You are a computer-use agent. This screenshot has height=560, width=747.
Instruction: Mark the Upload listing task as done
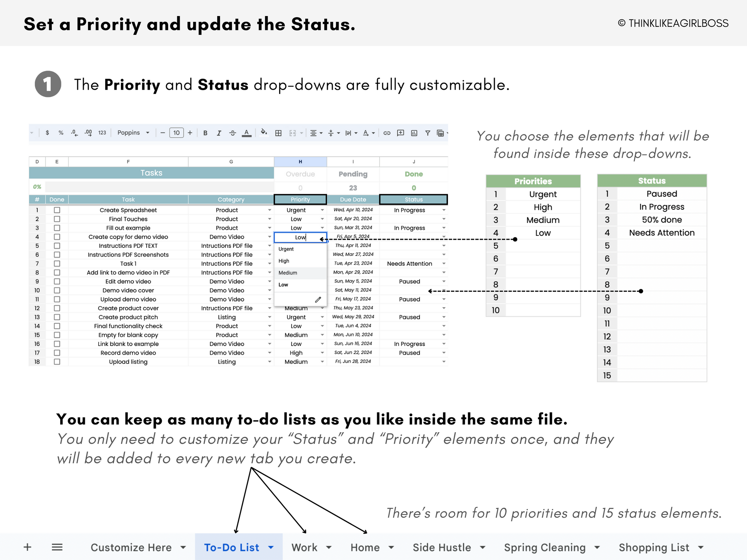pos(57,362)
